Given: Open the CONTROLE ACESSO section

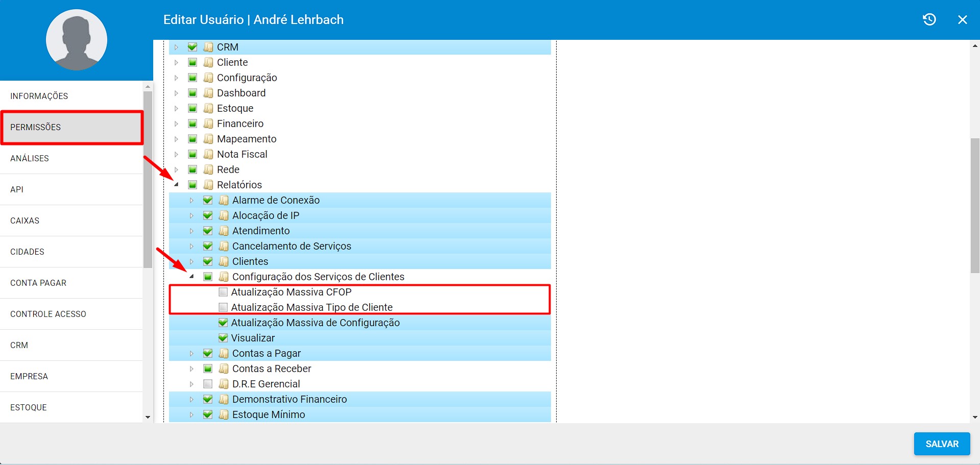Looking at the screenshot, I should (71, 314).
